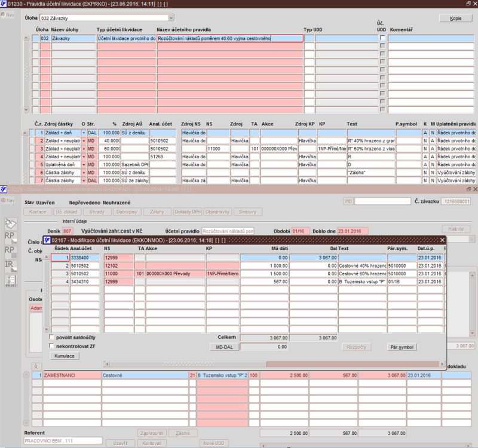Click the RP icon with the folded-corner mark

click(11, 237)
